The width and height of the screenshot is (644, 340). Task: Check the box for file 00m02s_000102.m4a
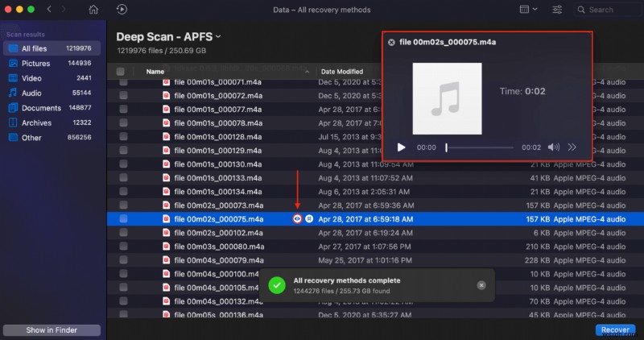[123, 232]
